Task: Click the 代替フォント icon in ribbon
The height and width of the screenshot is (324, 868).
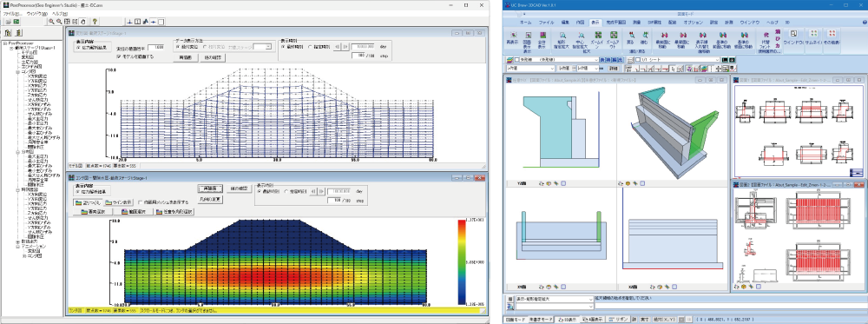Action: point(766,40)
